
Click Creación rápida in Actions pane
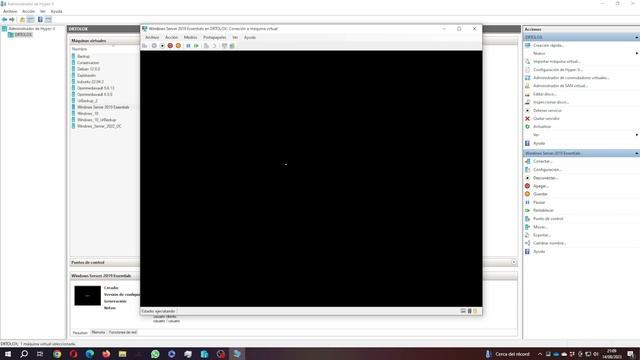point(548,46)
